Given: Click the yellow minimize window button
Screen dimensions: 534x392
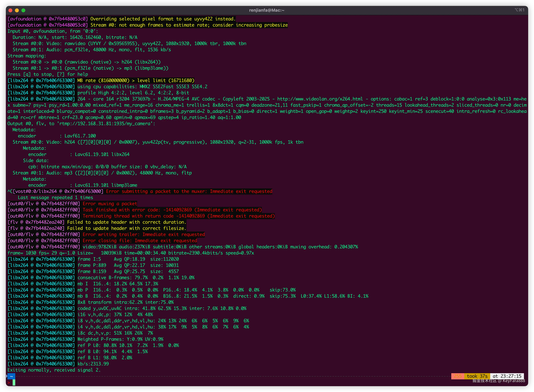Looking at the screenshot, I should coord(17,10).
